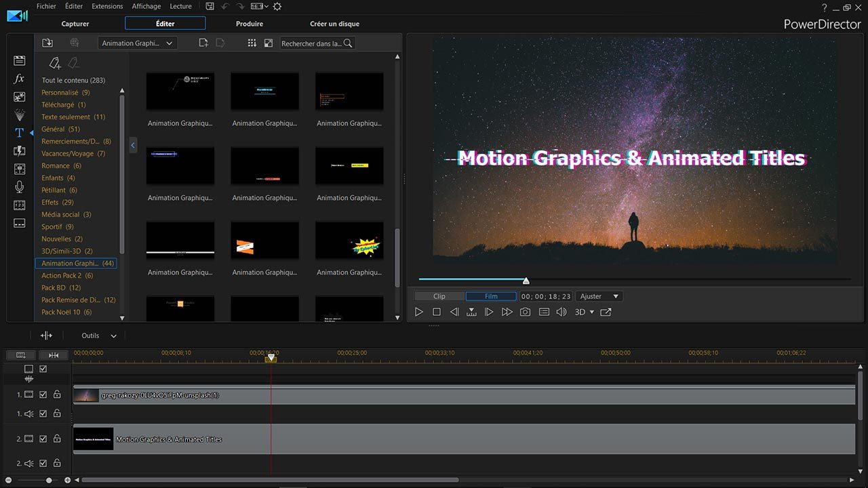
Task: Undo the last action
Action: 226,6
